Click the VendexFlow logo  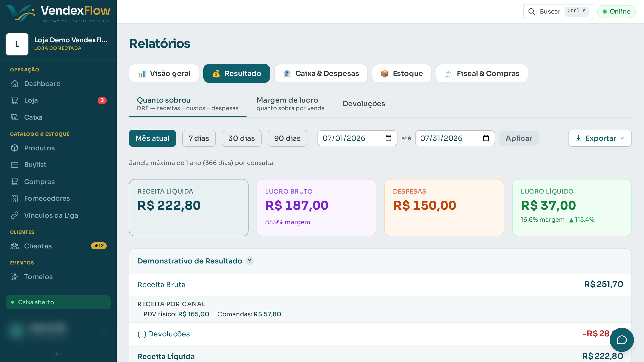(x=58, y=14)
